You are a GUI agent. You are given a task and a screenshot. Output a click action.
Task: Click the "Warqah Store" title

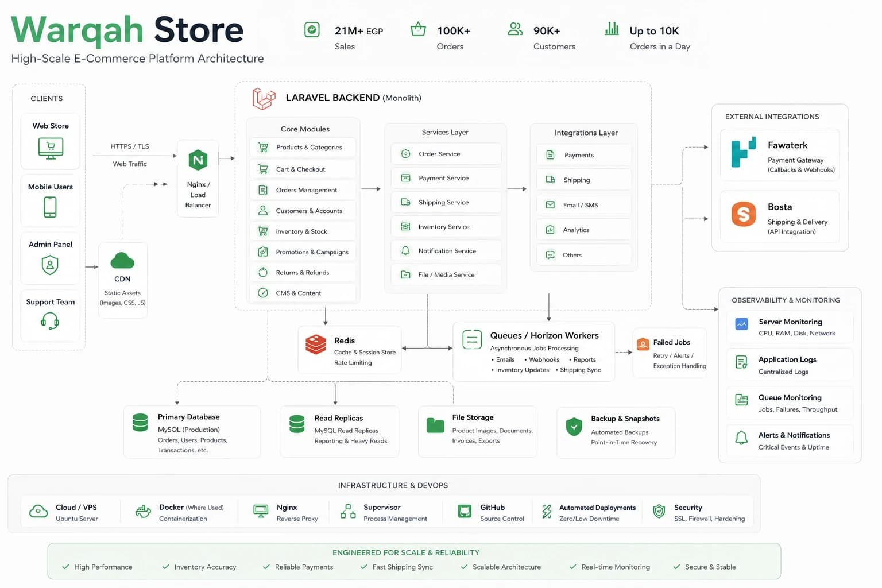(127, 30)
